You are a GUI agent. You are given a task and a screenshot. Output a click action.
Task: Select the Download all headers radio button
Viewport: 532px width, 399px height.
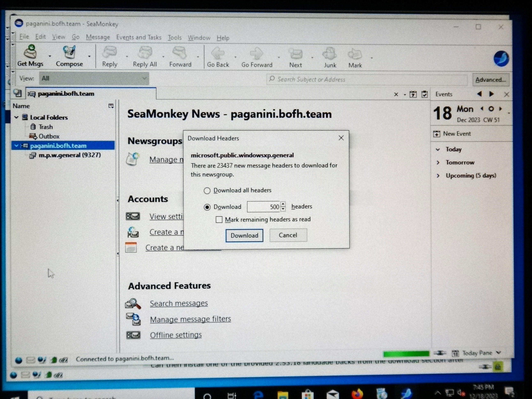(207, 191)
